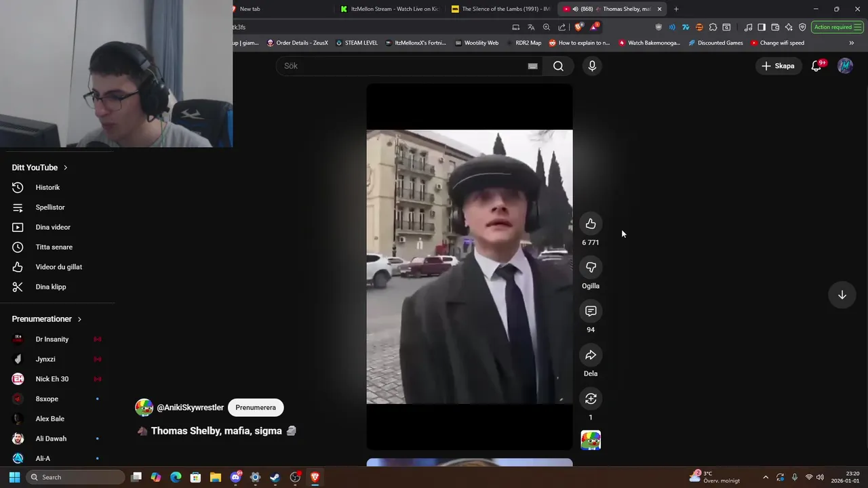
Task: Open the Leo AI sparkle icon
Action: (789, 27)
